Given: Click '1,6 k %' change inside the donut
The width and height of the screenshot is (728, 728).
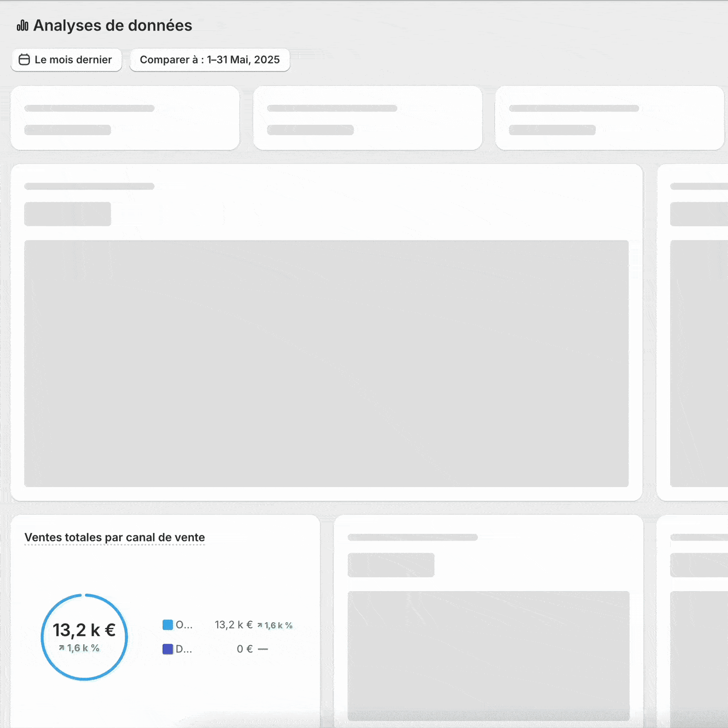Looking at the screenshot, I should click(x=79, y=648).
